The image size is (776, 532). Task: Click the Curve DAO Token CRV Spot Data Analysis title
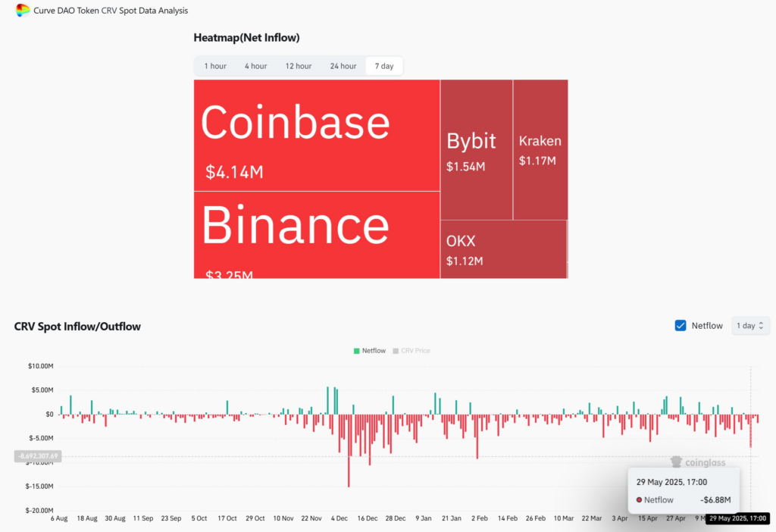pos(111,11)
